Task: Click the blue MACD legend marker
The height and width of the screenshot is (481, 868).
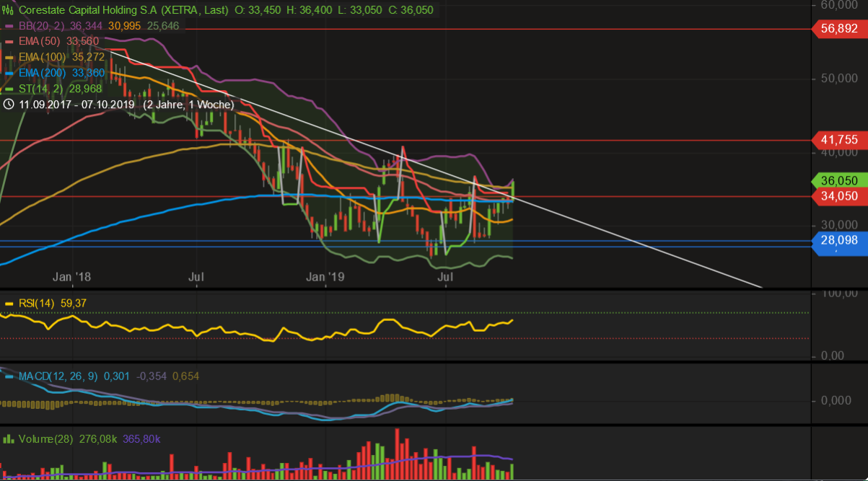Action: point(8,376)
